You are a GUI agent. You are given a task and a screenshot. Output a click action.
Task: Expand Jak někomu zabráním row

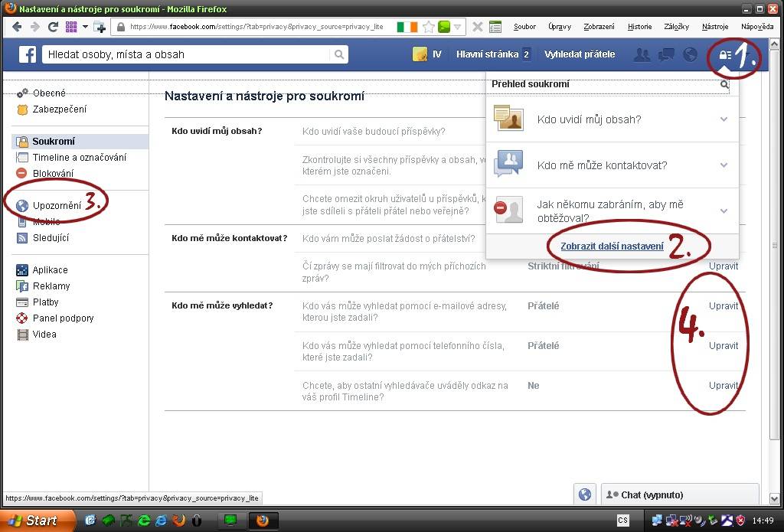[x=612, y=211]
